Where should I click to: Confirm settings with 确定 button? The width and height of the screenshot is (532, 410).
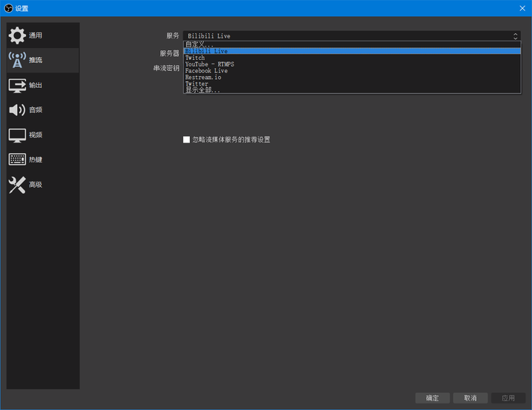coord(432,398)
